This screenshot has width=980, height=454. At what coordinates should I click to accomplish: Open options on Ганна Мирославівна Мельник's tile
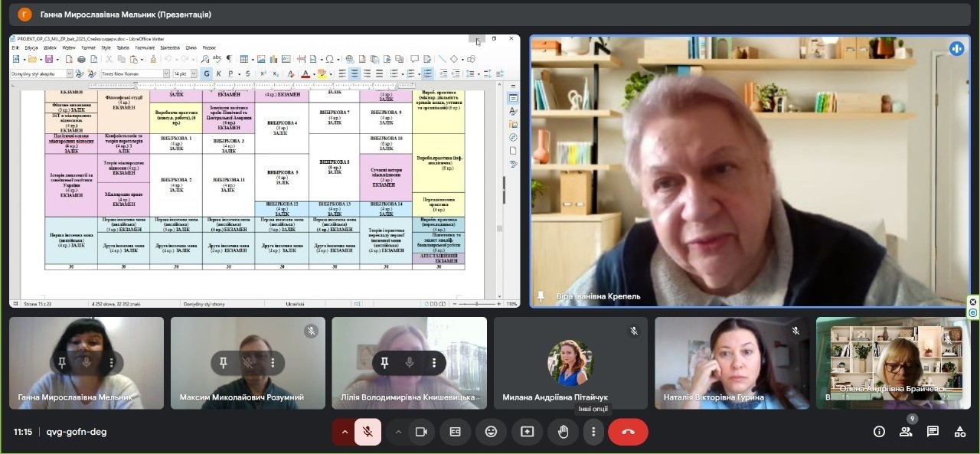(112, 362)
